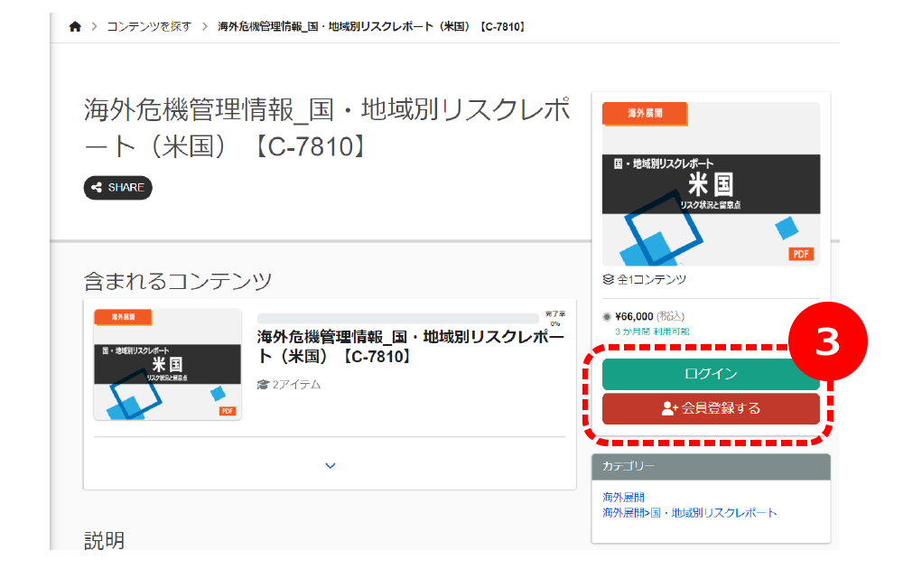
Task: Go to home via breadcrumb house icon
Action: click(x=75, y=26)
